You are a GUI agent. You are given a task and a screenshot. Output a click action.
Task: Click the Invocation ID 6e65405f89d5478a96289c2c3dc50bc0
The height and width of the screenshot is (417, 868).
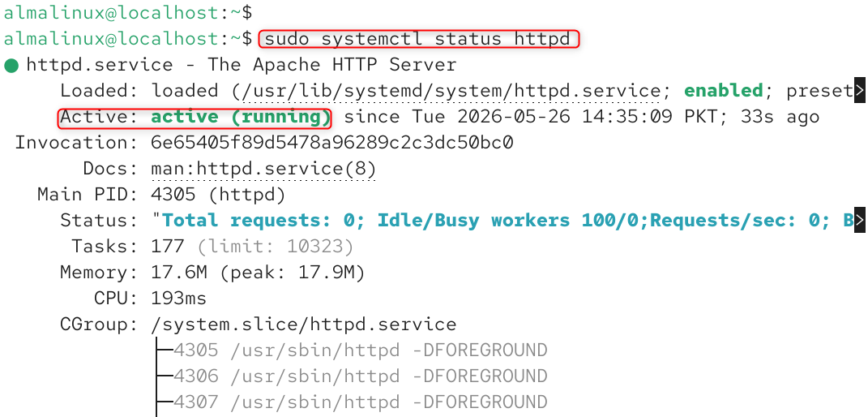point(332,143)
